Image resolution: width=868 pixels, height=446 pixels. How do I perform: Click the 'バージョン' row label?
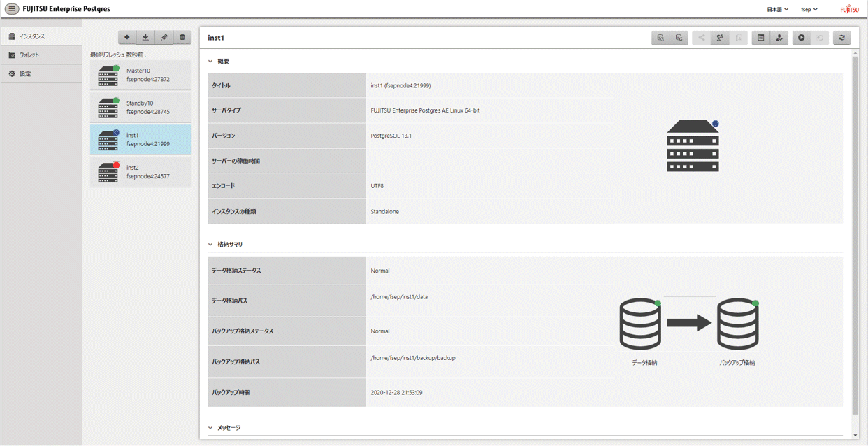(x=224, y=136)
